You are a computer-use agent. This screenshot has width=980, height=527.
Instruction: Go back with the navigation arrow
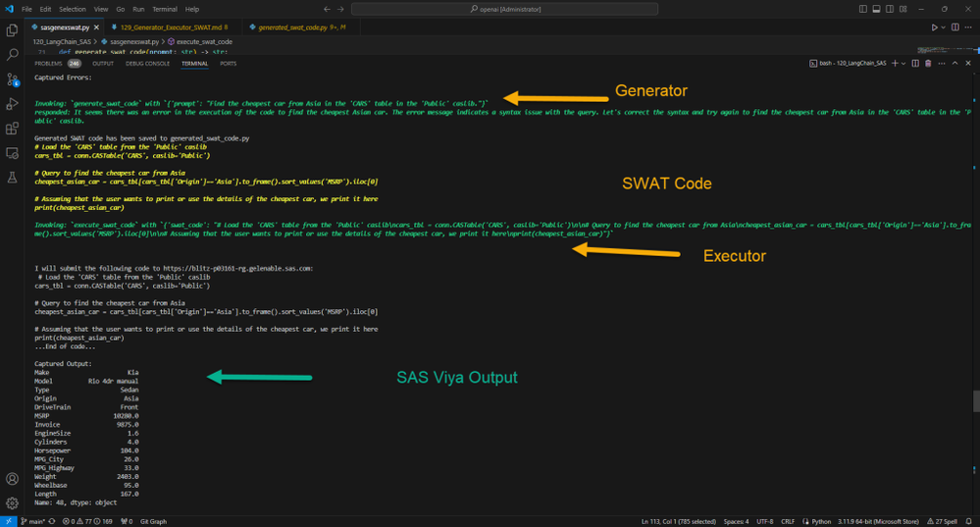tap(327, 9)
